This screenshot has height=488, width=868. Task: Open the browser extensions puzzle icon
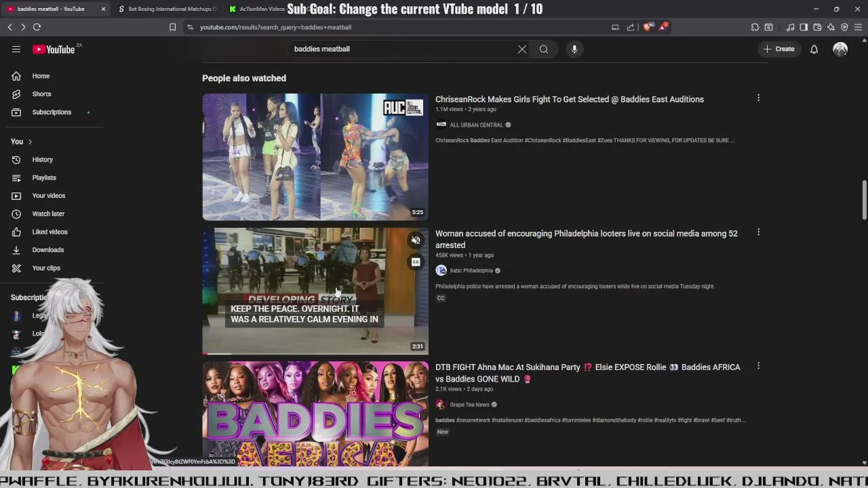[755, 27]
